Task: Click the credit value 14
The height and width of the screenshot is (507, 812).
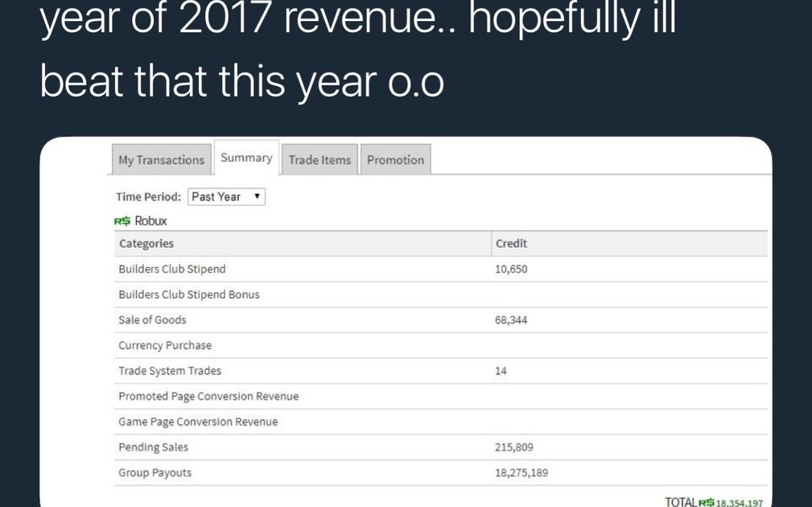Action: (x=501, y=371)
